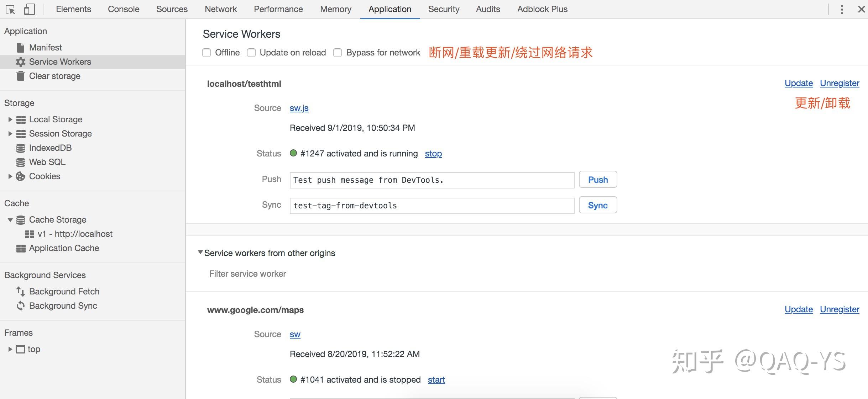Switch to the Network tab
The width and height of the screenshot is (868, 399).
coord(220,9)
